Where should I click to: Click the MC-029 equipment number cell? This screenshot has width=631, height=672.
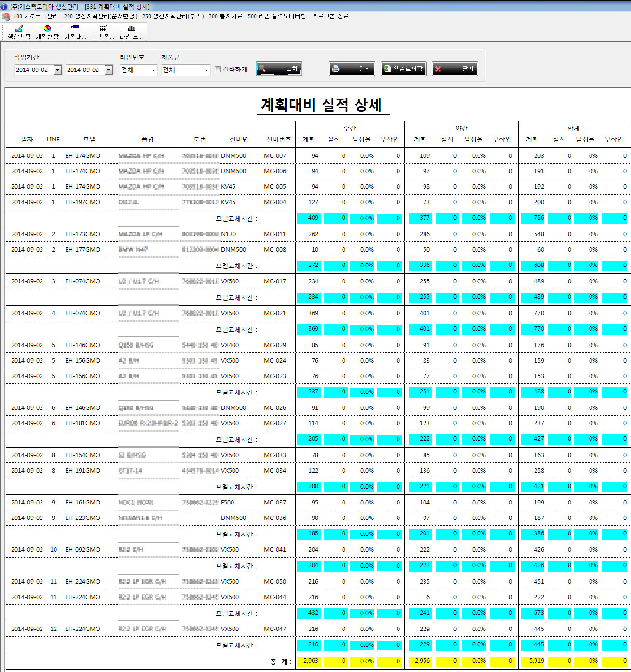pyautogui.click(x=275, y=345)
